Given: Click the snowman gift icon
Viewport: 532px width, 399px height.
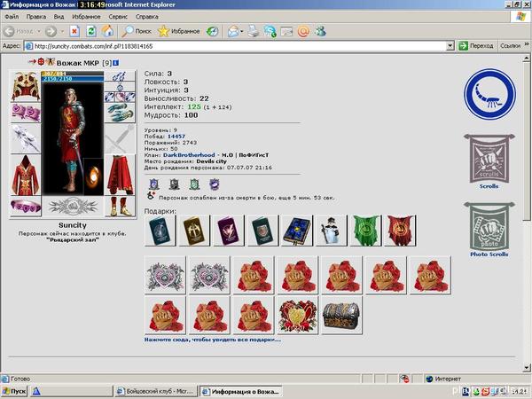Looking at the screenshot, I should tap(332, 230).
